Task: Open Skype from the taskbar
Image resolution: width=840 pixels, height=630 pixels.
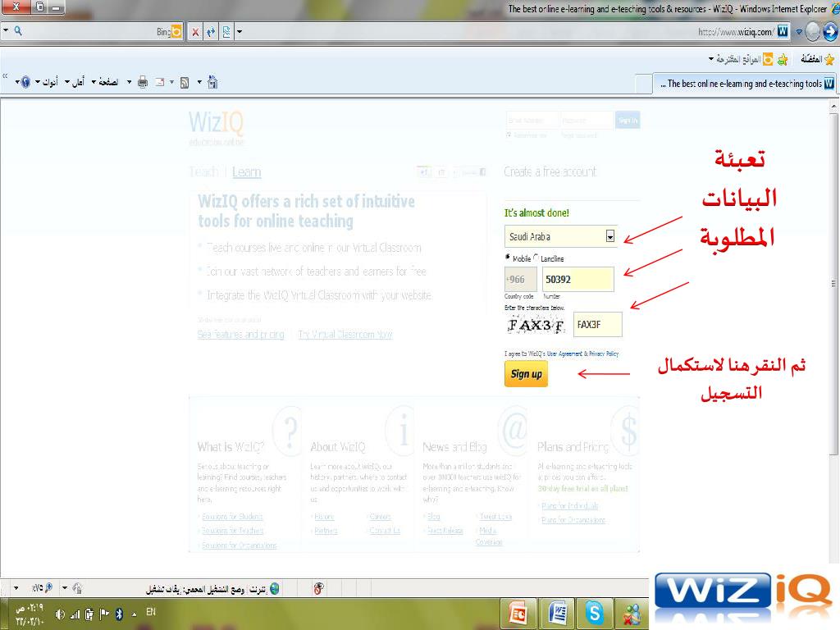Action: 594,614
